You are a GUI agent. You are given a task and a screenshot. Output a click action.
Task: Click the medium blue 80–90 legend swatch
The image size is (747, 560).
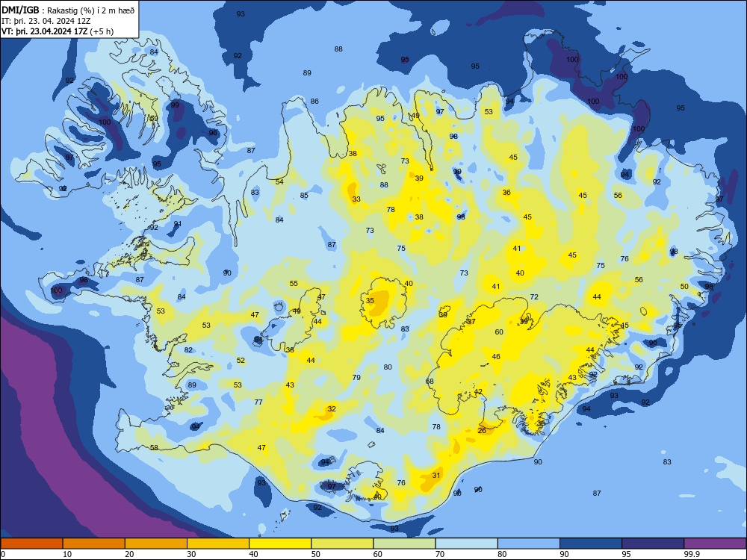tap(529, 544)
